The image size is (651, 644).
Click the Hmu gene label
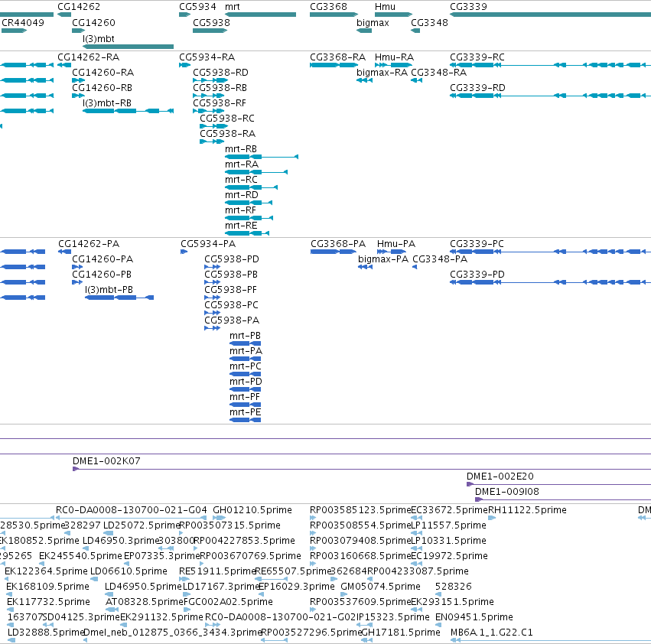tap(385, 7)
